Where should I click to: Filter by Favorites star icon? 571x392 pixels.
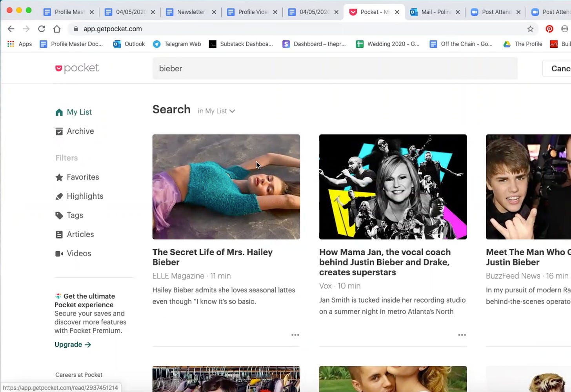[59, 177]
